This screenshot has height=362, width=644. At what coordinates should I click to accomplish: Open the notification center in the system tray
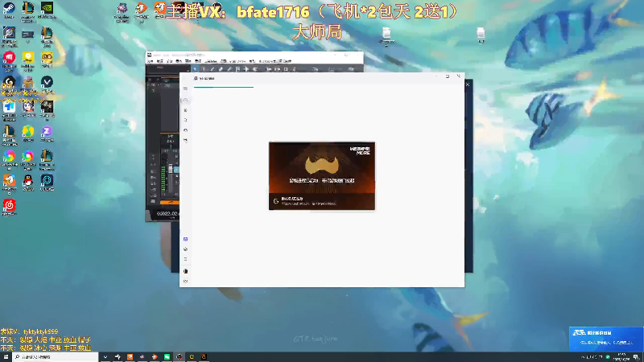click(636, 357)
